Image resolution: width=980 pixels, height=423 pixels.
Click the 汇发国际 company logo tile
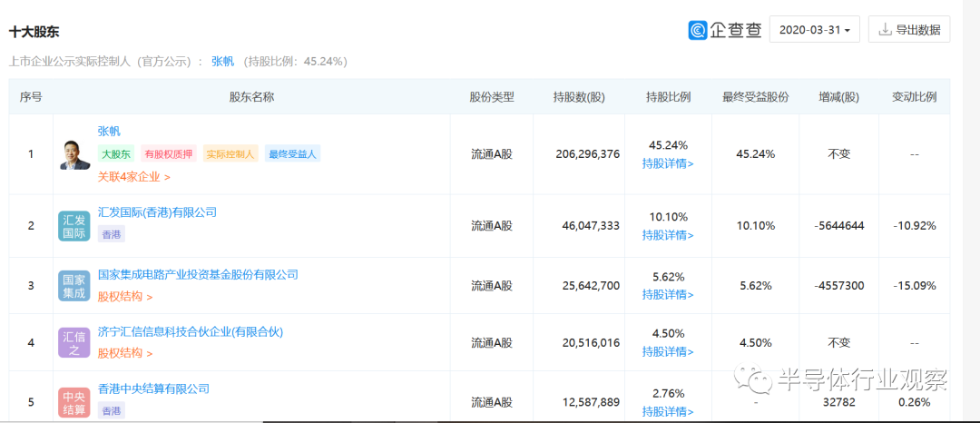(74, 226)
